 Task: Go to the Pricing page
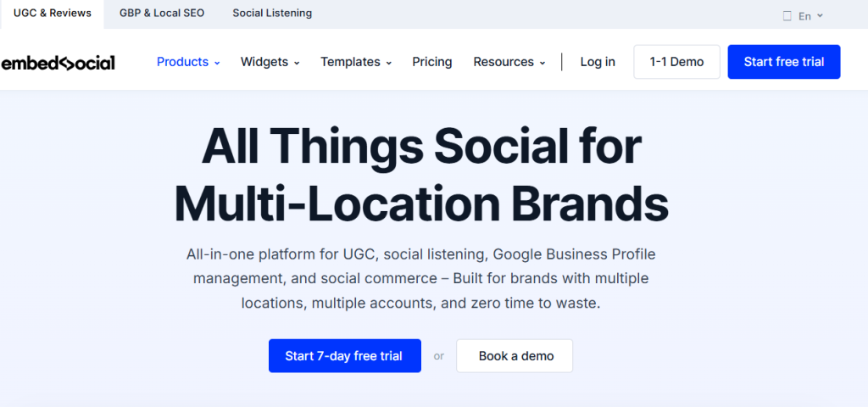[x=432, y=62]
